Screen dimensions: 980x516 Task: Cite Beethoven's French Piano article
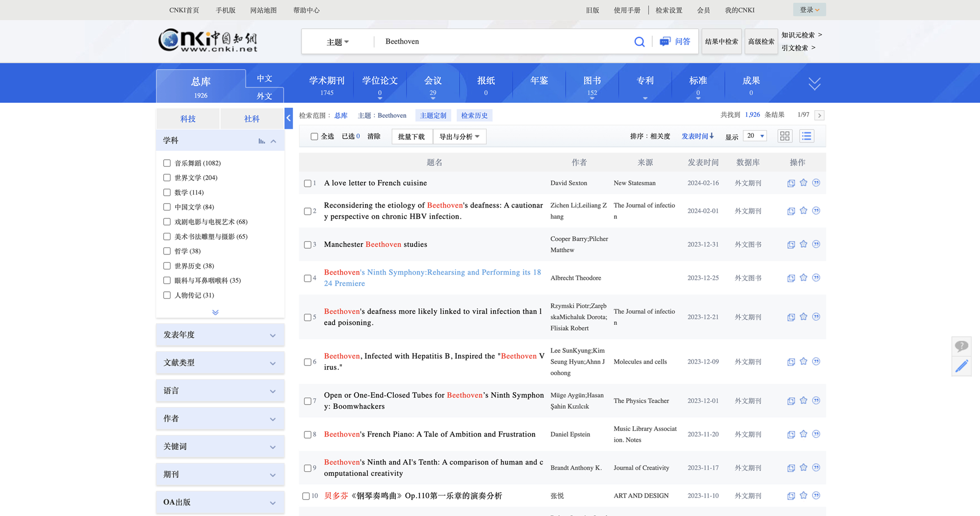tap(816, 434)
